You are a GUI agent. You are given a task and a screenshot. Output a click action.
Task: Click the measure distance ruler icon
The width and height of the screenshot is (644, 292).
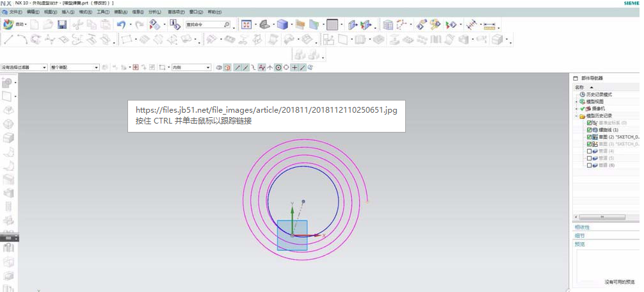coord(490,25)
